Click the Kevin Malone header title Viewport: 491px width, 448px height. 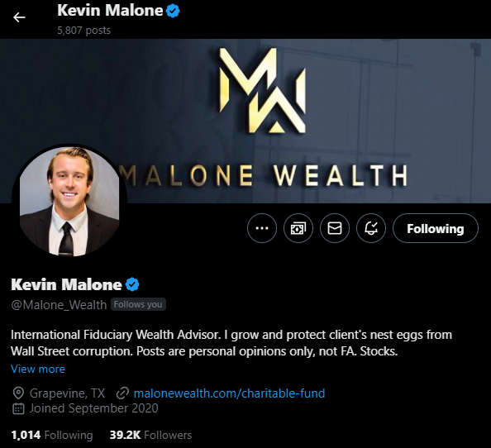pos(110,11)
